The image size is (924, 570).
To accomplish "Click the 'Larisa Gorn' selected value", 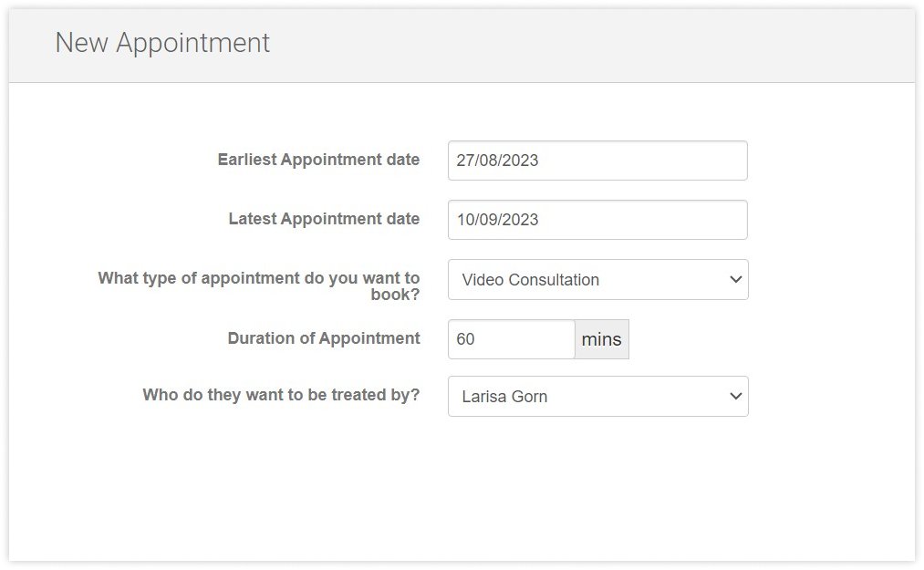I will click(504, 397).
